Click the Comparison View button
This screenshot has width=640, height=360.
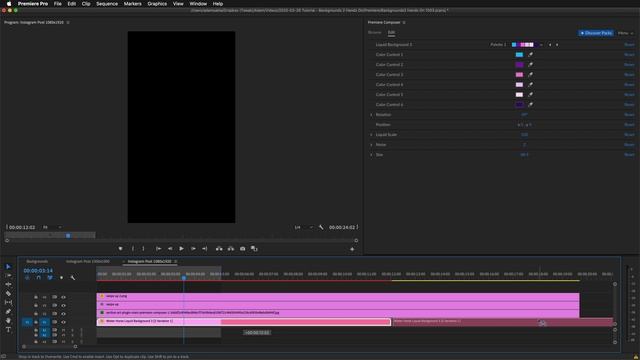(254, 249)
